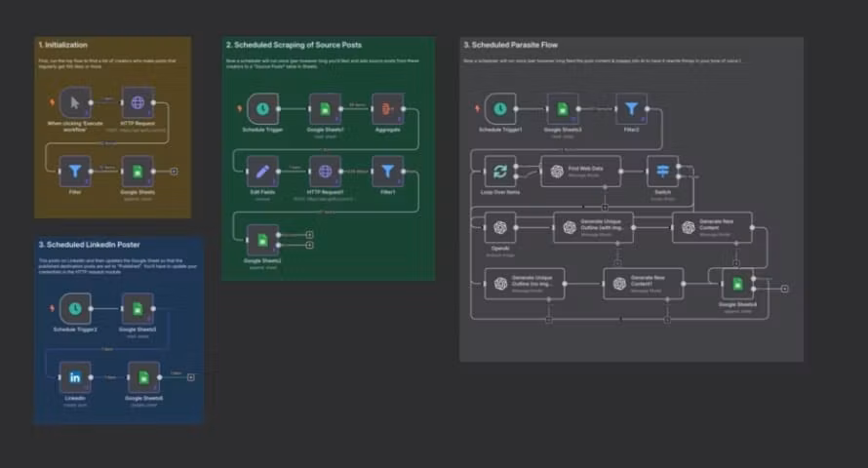Open the Find Web Data node
868x468 pixels.
click(581, 171)
